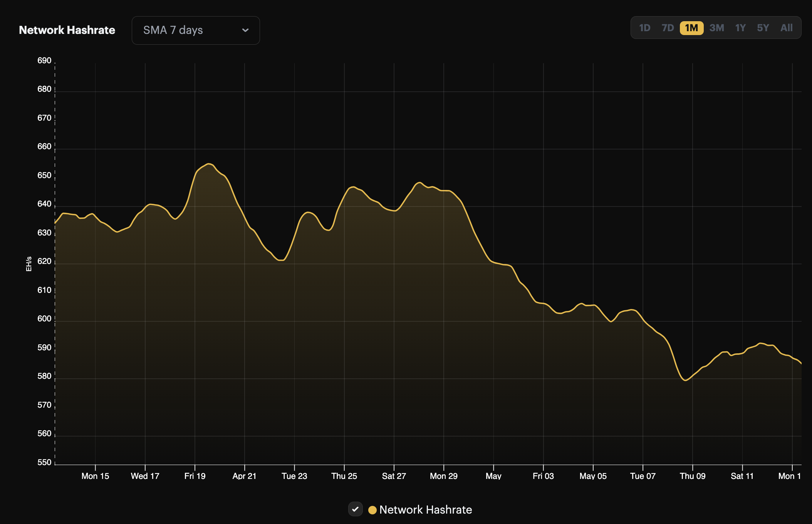Show All historical data
Viewport: 812px width, 524px height.
(786, 28)
